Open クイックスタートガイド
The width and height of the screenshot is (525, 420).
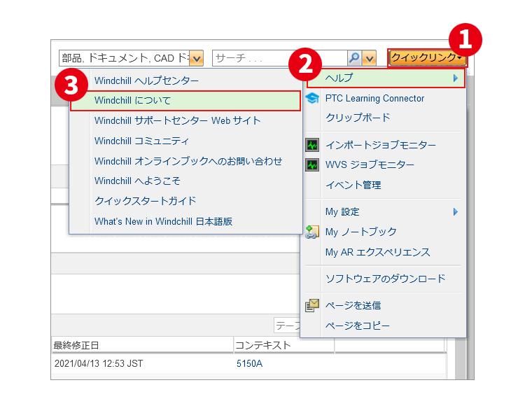click(146, 201)
